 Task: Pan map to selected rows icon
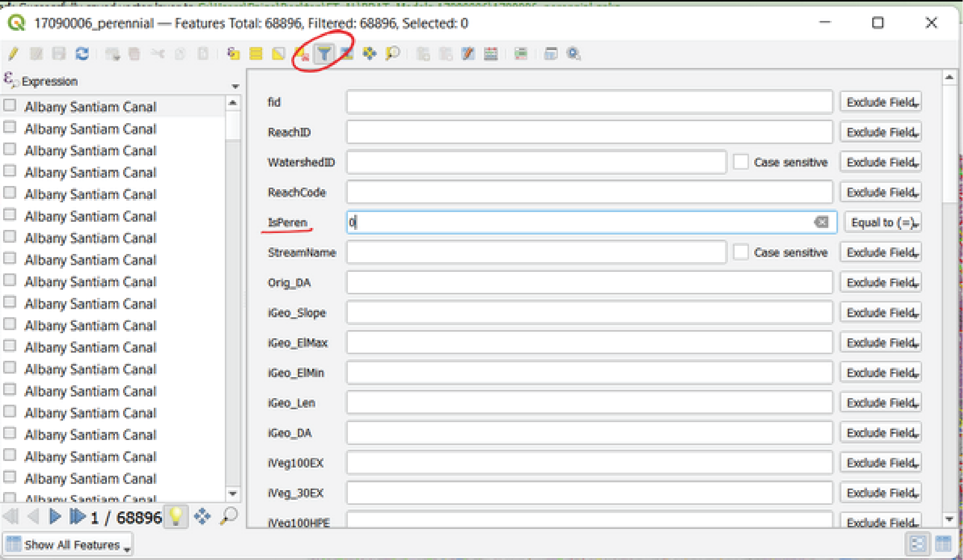click(x=369, y=54)
